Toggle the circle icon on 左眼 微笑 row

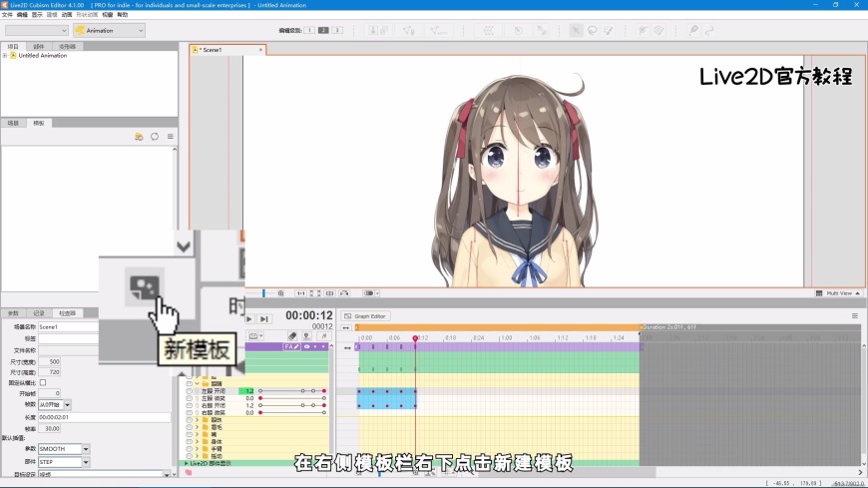(x=190, y=398)
